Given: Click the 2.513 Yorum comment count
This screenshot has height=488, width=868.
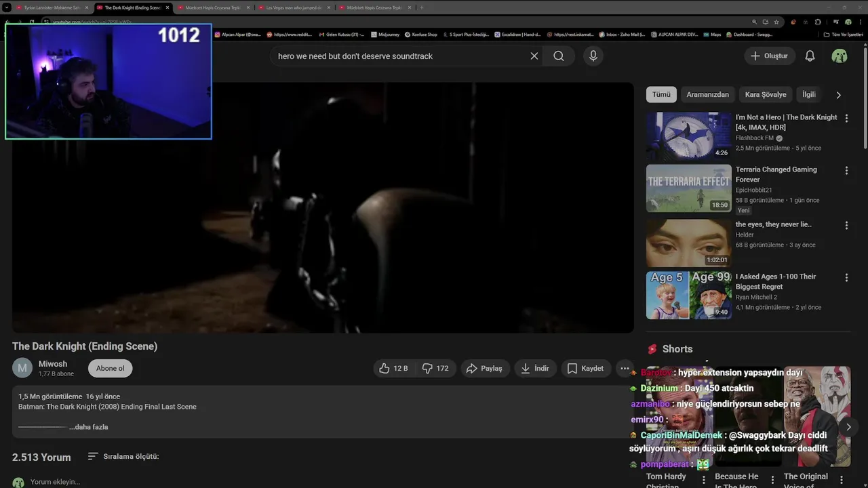Looking at the screenshot, I should (41, 457).
